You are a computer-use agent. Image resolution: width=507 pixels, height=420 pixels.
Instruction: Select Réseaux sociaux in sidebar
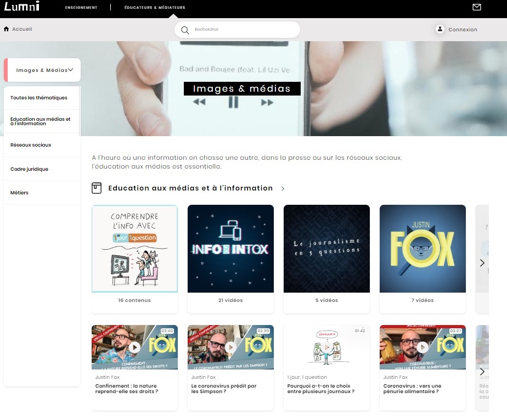(41, 145)
